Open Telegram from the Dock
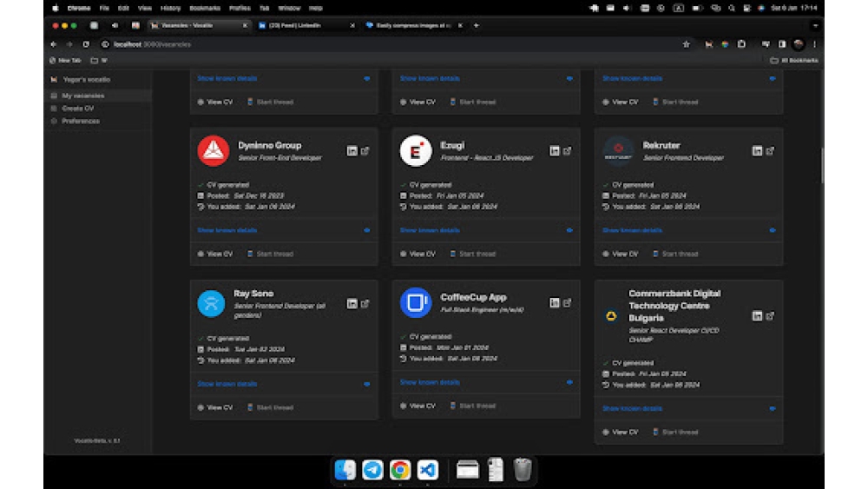868x489 pixels. pyautogui.click(x=372, y=470)
